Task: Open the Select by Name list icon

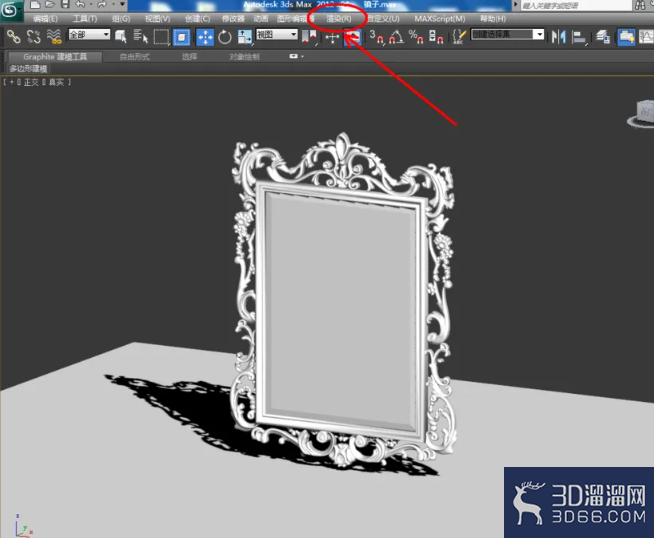Action: 141,37
